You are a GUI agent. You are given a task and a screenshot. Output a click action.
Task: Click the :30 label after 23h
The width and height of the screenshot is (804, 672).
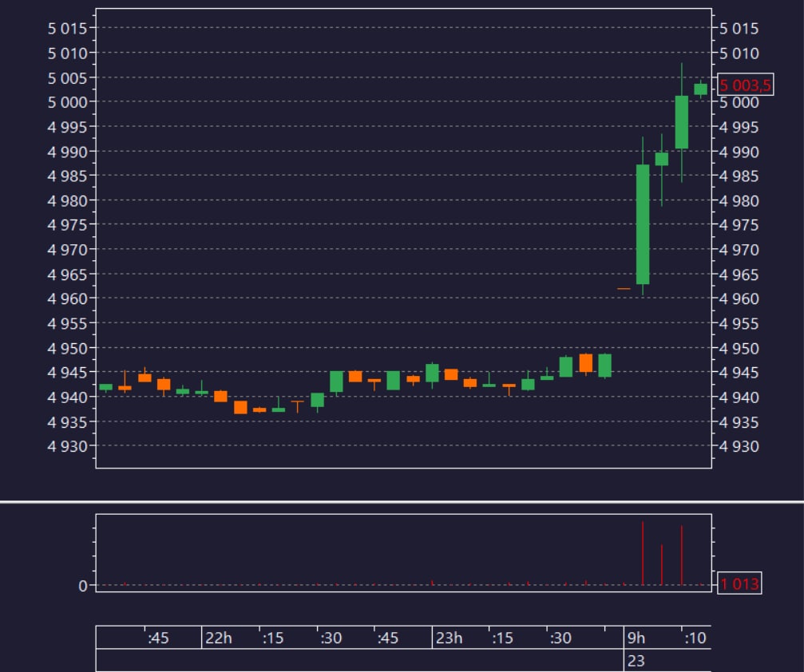point(560,638)
